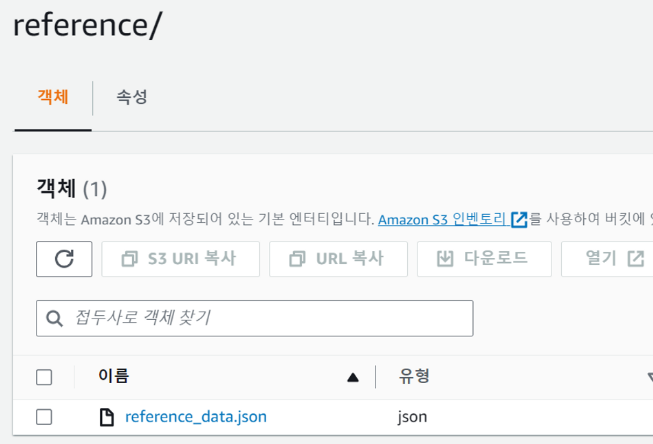Sort by 이름 ascending arrow
The width and height of the screenshot is (653, 444).
[x=353, y=378]
